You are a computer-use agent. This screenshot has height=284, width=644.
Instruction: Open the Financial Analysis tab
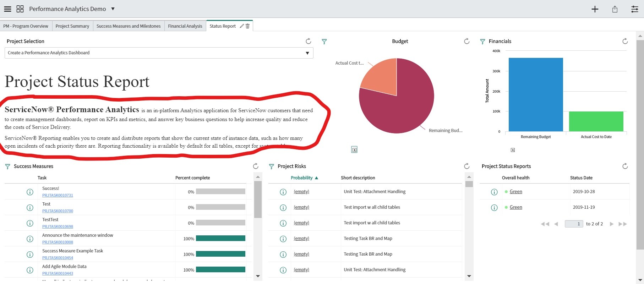[185, 26]
